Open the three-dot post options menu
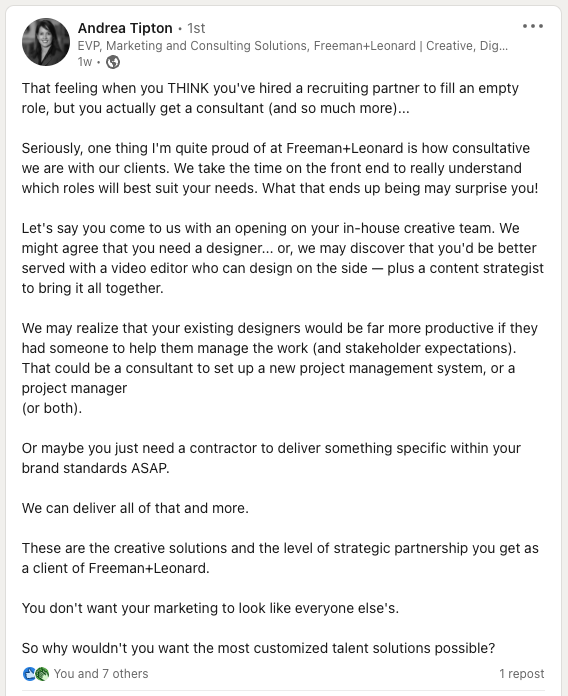The width and height of the screenshot is (568, 696). point(532,26)
